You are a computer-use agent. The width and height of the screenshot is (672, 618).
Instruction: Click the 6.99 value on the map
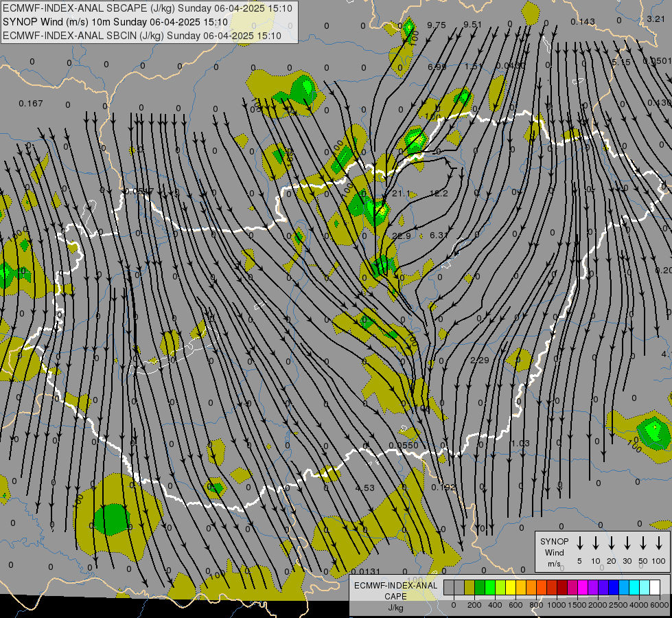click(x=437, y=67)
